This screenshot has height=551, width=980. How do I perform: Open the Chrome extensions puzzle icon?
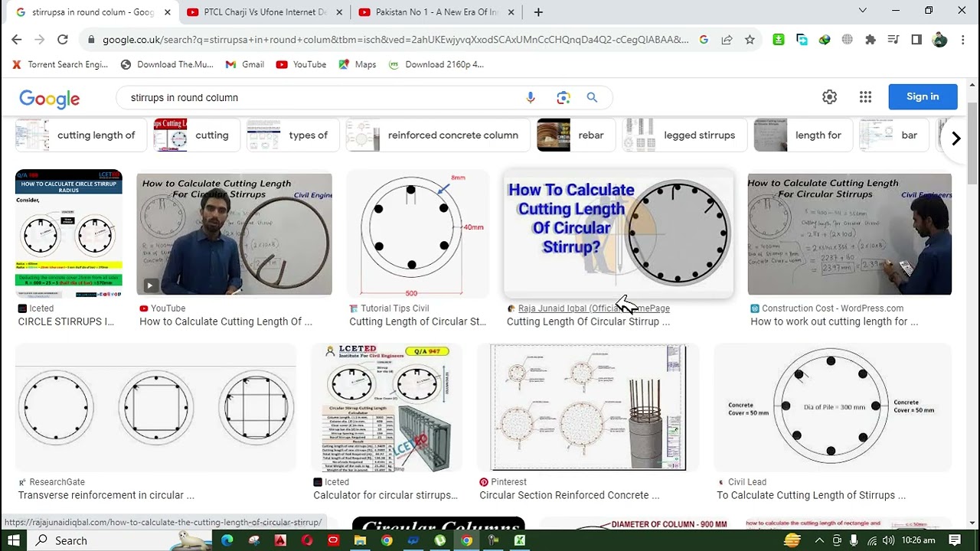[x=871, y=40]
